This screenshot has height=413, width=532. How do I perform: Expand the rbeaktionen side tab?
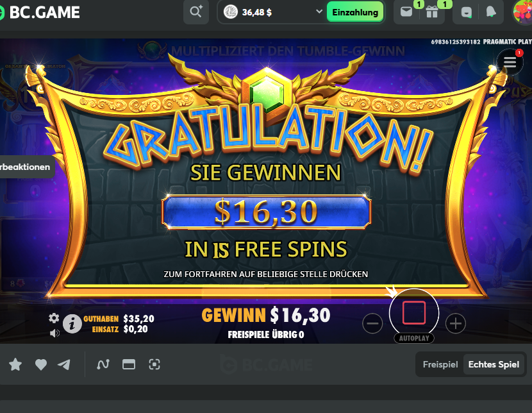point(26,167)
